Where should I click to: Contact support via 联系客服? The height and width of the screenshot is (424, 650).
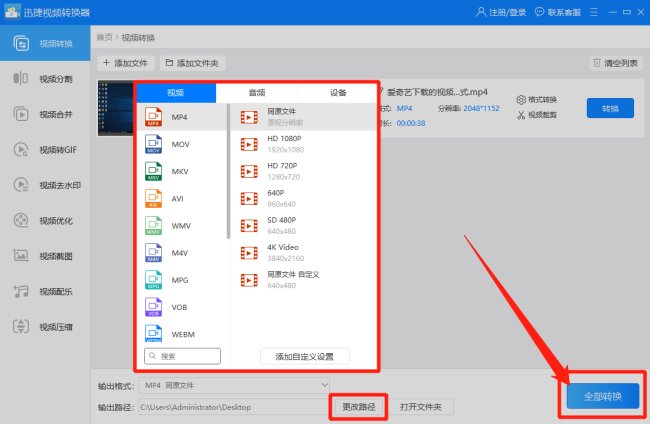pyautogui.click(x=558, y=12)
